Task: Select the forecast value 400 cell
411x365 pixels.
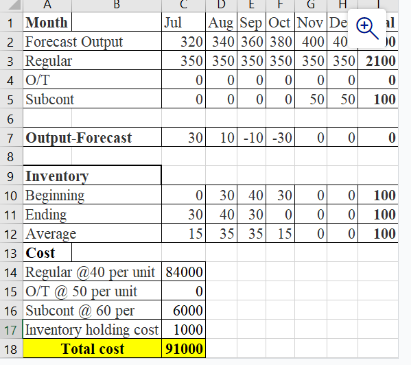Action: [311, 42]
